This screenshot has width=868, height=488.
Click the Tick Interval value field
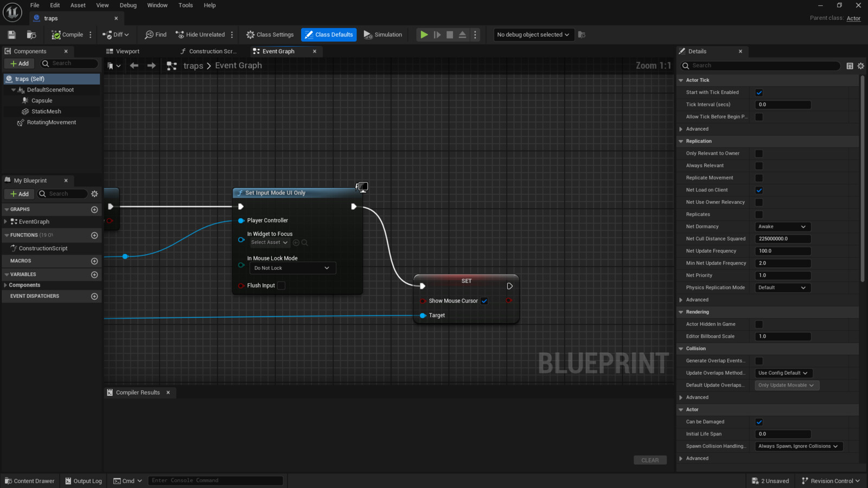tap(783, 105)
